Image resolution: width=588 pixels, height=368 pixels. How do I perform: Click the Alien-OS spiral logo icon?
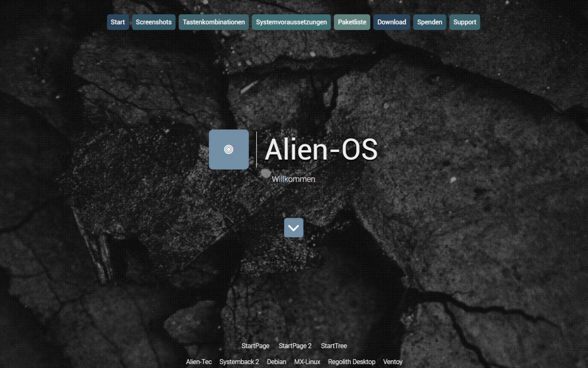[x=229, y=149]
